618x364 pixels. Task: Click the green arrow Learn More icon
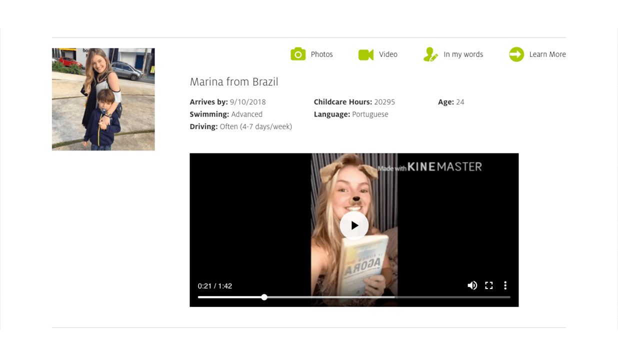pyautogui.click(x=516, y=54)
